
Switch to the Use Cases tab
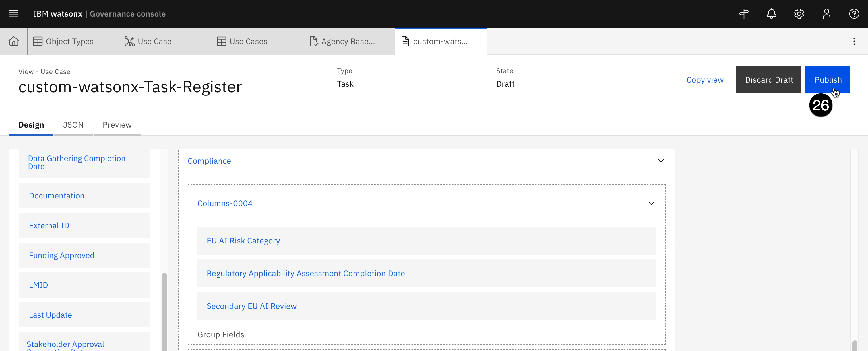(257, 41)
